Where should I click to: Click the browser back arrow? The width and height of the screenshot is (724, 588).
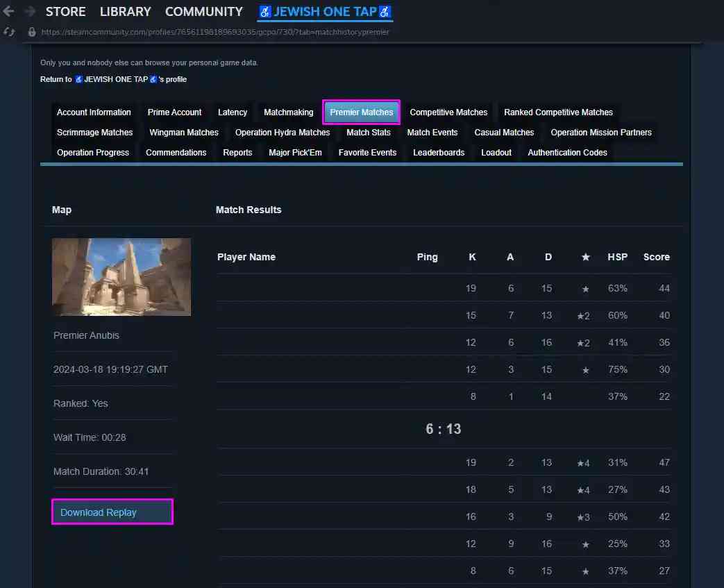[9, 12]
